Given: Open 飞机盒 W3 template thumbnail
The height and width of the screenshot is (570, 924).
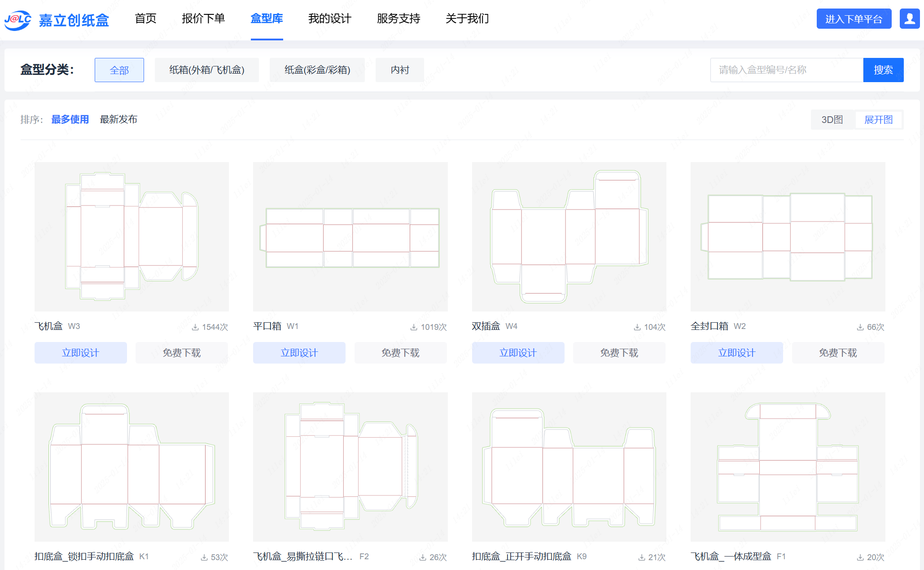Looking at the screenshot, I should (131, 237).
